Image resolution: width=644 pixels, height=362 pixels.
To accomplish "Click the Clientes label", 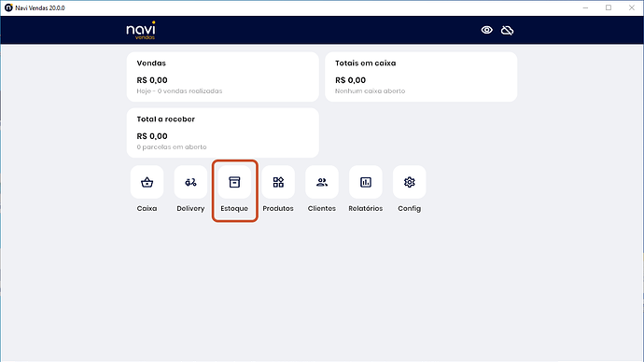I will (322, 208).
